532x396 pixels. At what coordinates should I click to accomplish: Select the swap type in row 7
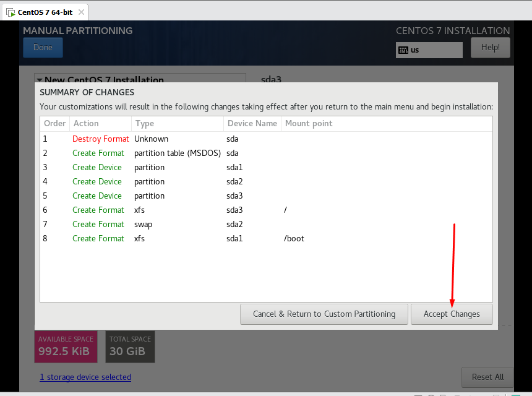tap(143, 225)
